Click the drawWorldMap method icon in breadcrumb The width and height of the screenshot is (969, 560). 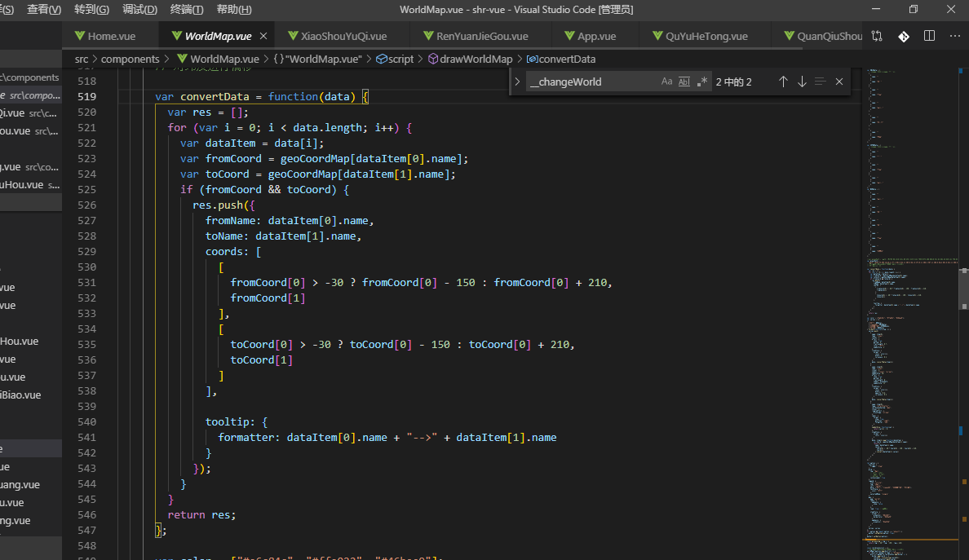click(x=432, y=59)
